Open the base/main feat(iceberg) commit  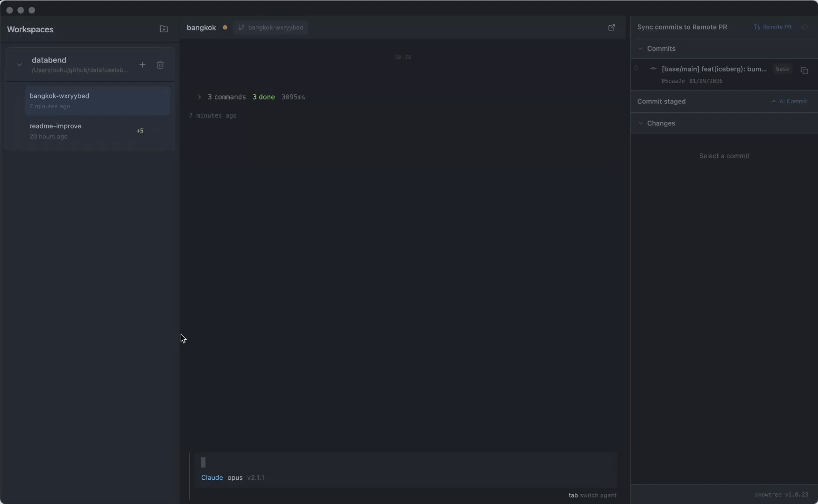point(714,69)
